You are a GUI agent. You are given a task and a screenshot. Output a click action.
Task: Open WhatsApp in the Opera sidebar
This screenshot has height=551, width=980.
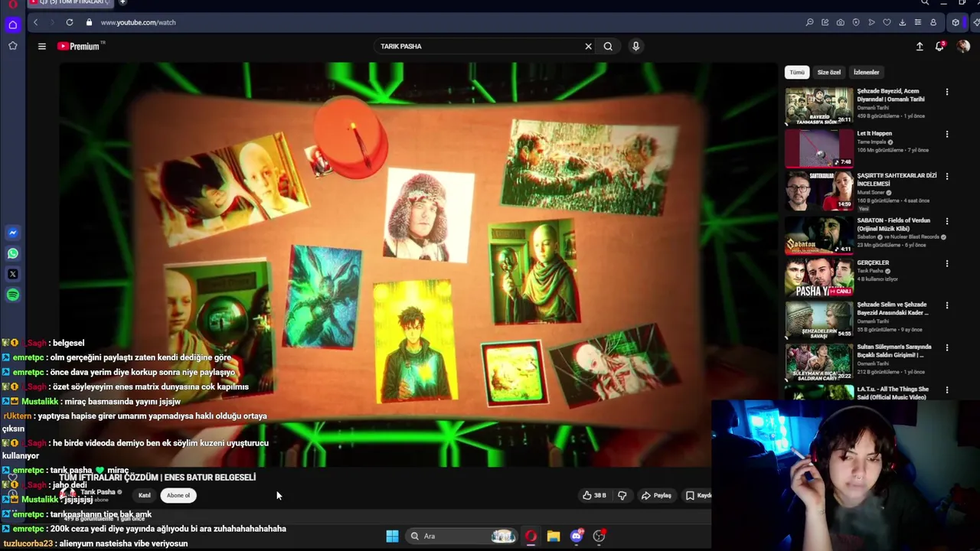pyautogui.click(x=13, y=253)
